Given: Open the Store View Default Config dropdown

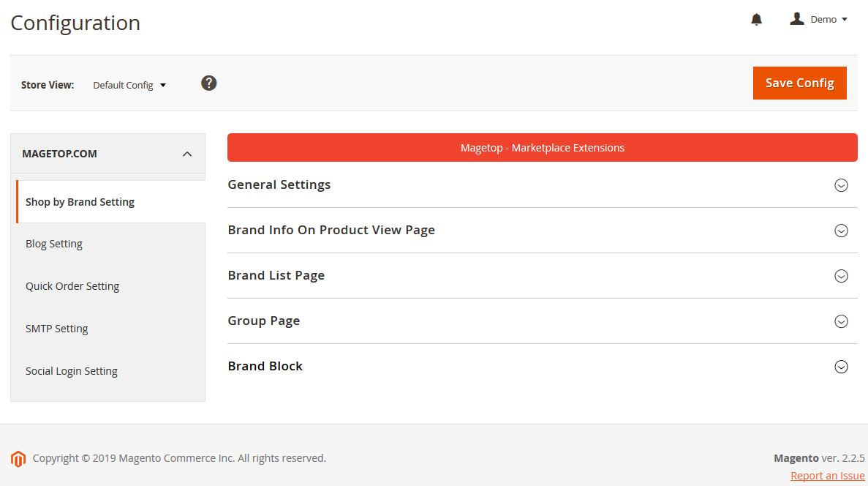Looking at the screenshot, I should point(129,85).
